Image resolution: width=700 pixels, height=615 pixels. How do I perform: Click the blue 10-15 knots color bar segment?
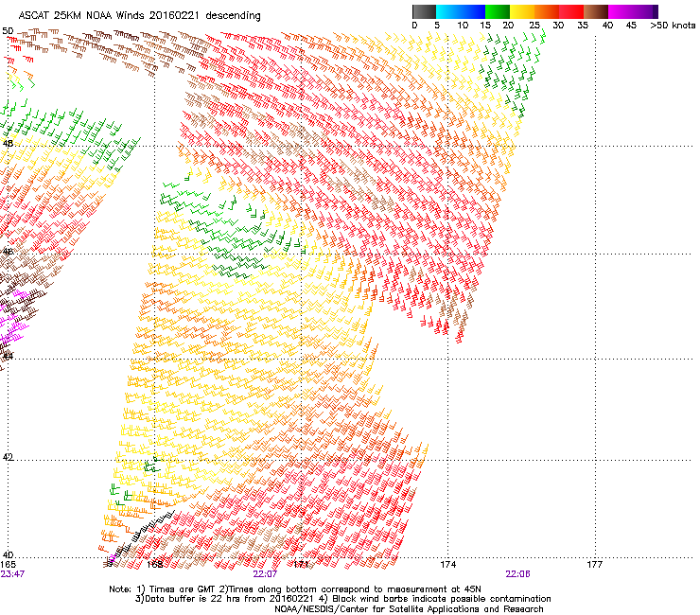(x=473, y=11)
